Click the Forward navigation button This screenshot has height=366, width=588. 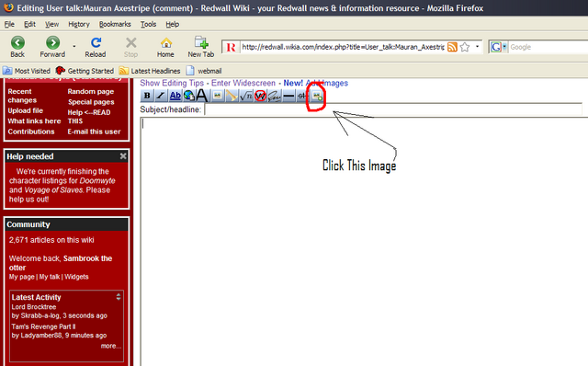pyautogui.click(x=52, y=47)
